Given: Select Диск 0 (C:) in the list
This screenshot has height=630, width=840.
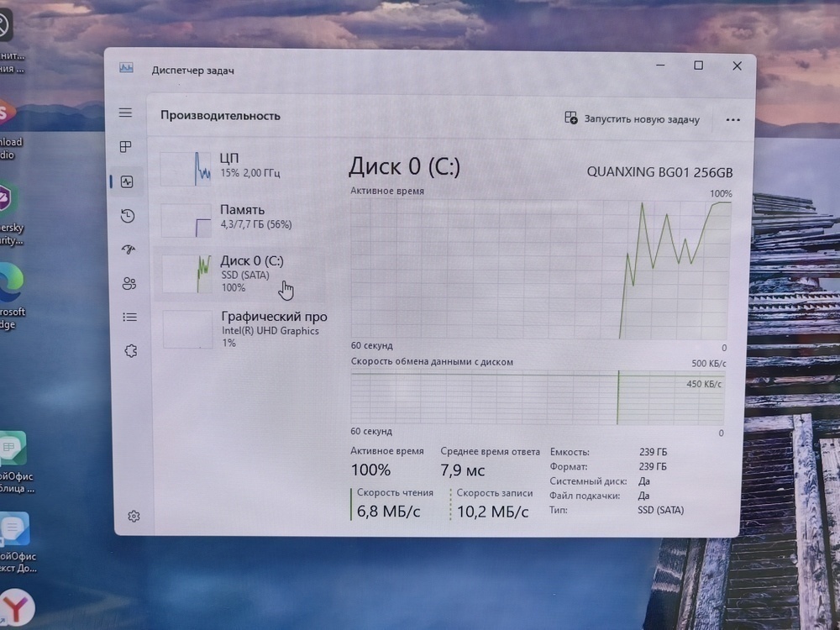Looking at the screenshot, I should tap(242, 273).
